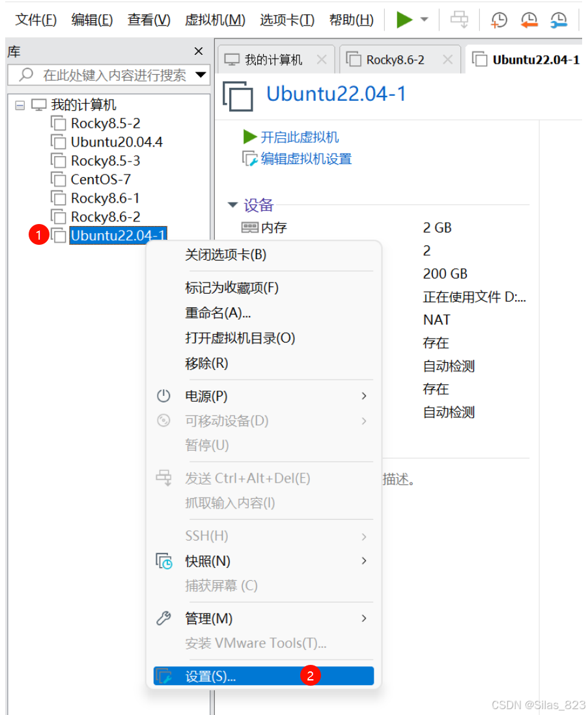The image size is (588, 715).
Task: Click the VM icon beside CentOS-7
Action: (x=59, y=179)
